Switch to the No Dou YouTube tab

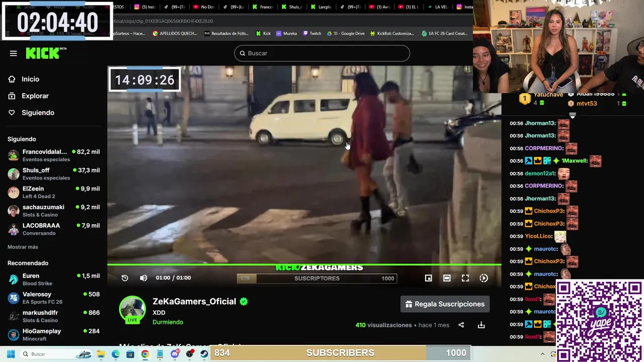(203, 7)
